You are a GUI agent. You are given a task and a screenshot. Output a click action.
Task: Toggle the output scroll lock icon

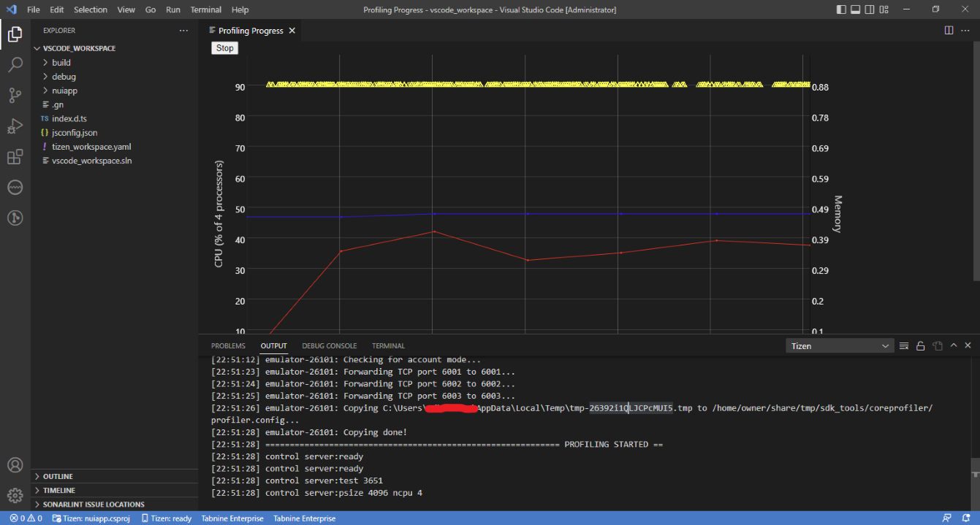[921, 346]
